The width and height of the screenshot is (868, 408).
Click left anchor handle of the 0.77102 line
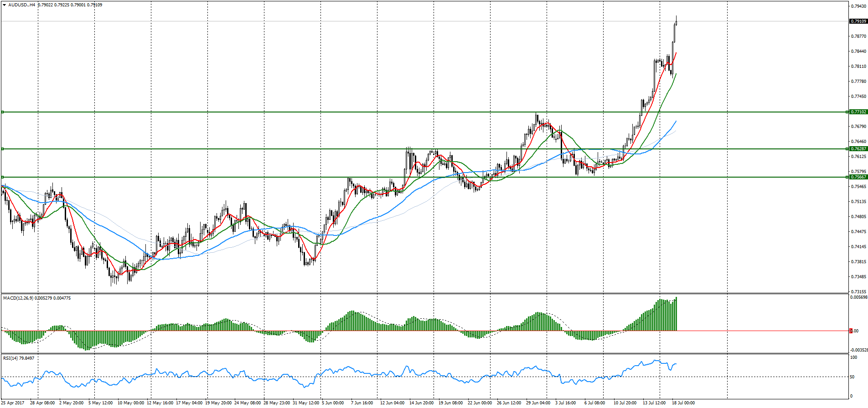pyautogui.click(x=2, y=112)
